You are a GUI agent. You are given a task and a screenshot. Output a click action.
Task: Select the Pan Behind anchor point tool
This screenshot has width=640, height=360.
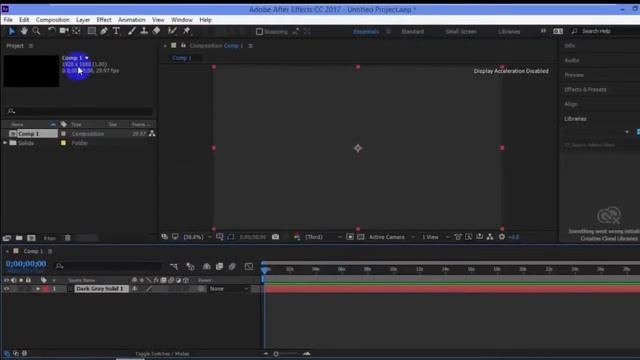point(76,31)
